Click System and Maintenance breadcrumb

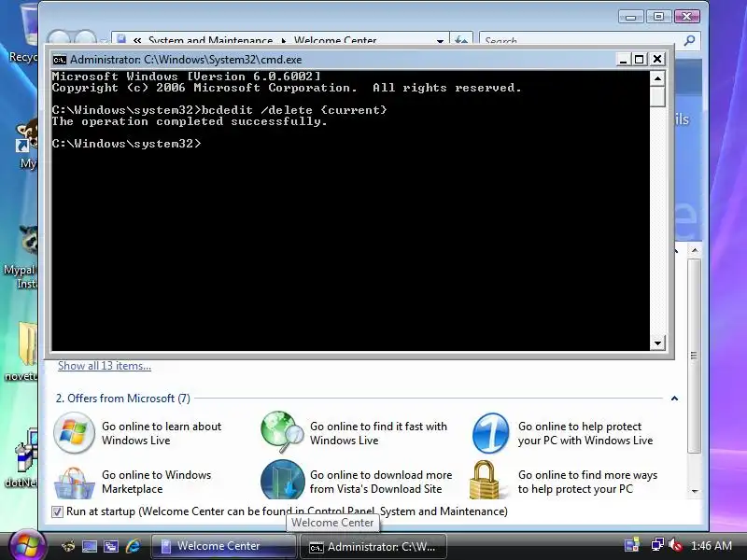[x=210, y=40]
